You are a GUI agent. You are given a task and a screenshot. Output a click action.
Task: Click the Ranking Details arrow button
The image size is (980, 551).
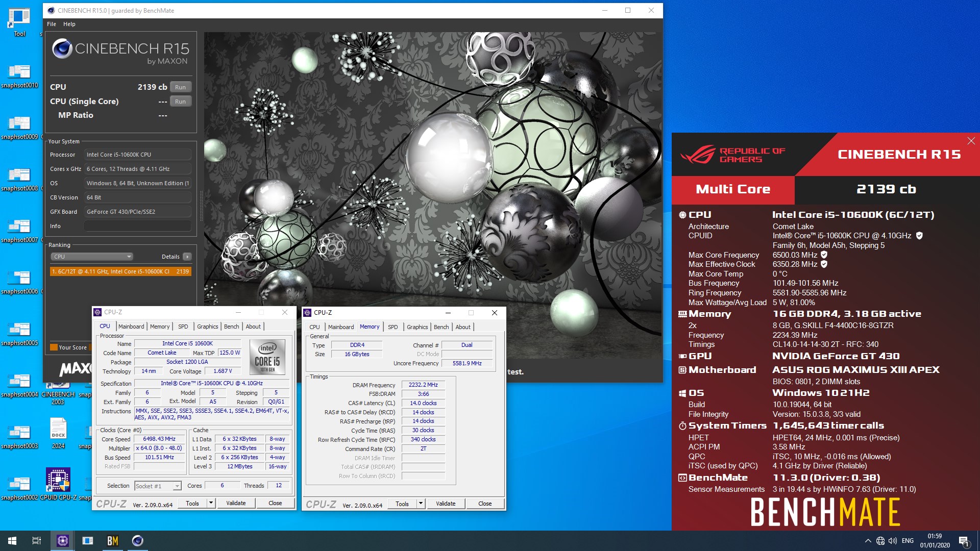187,257
